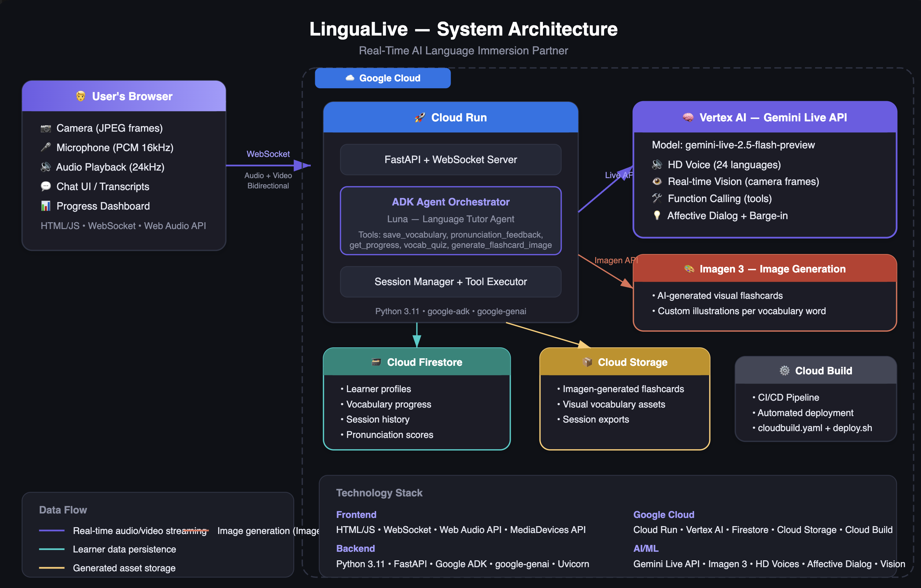
Task: Click the Backend heading in Technology Stack
Action: point(355,548)
